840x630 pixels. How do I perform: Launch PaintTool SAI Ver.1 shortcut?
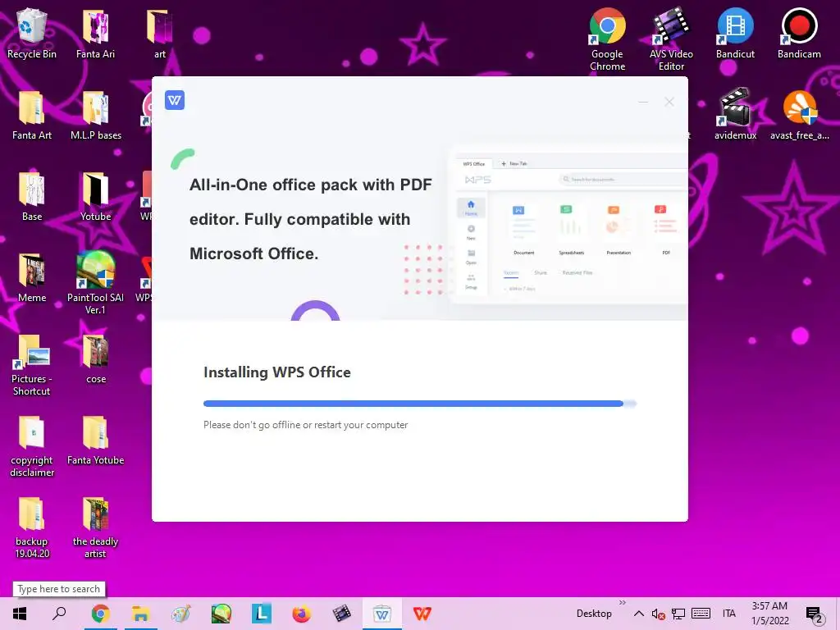tap(95, 283)
